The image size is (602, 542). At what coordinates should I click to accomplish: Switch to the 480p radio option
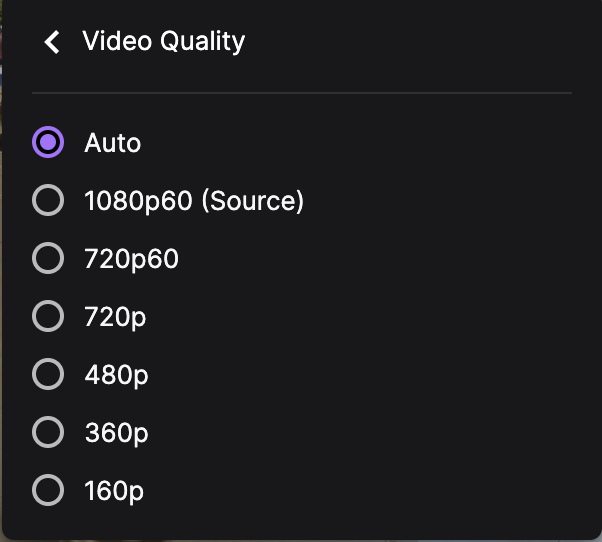(x=48, y=375)
